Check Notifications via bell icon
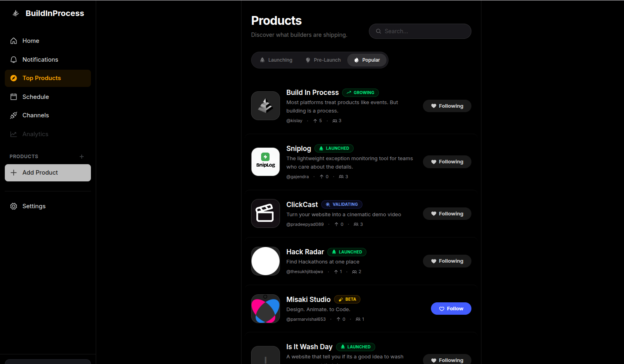The image size is (624, 364). pyautogui.click(x=13, y=59)
